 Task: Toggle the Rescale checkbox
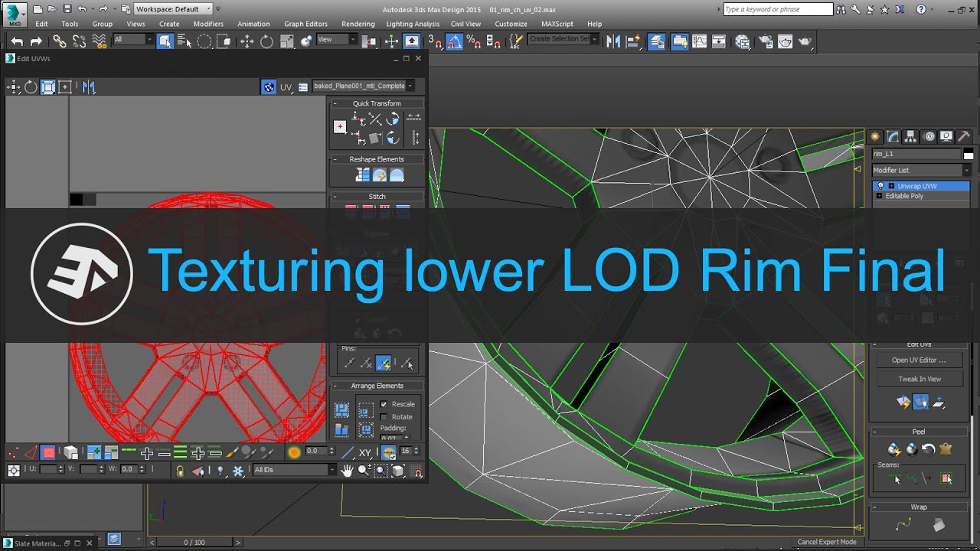pyautogui.click(x=384, y=404)
